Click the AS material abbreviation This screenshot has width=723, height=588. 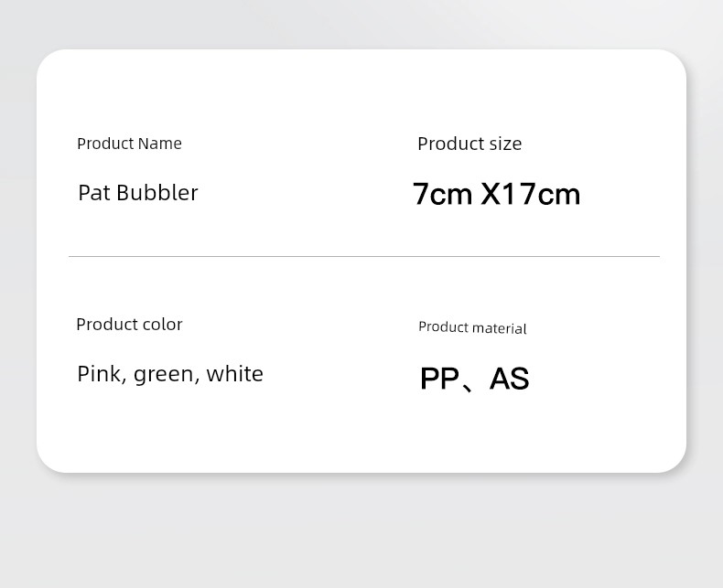tap(510, 379)
